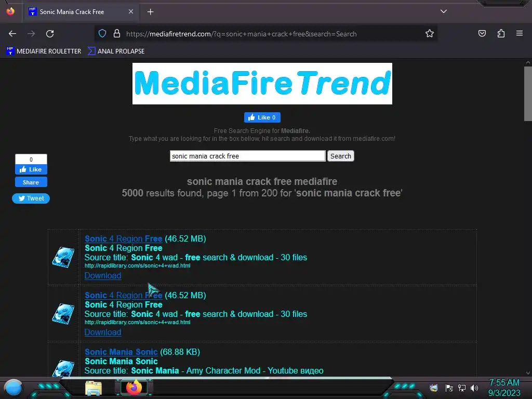Click the Action Center flag tray icon
This screenshot has height=399, width=532.
[449, 388]
